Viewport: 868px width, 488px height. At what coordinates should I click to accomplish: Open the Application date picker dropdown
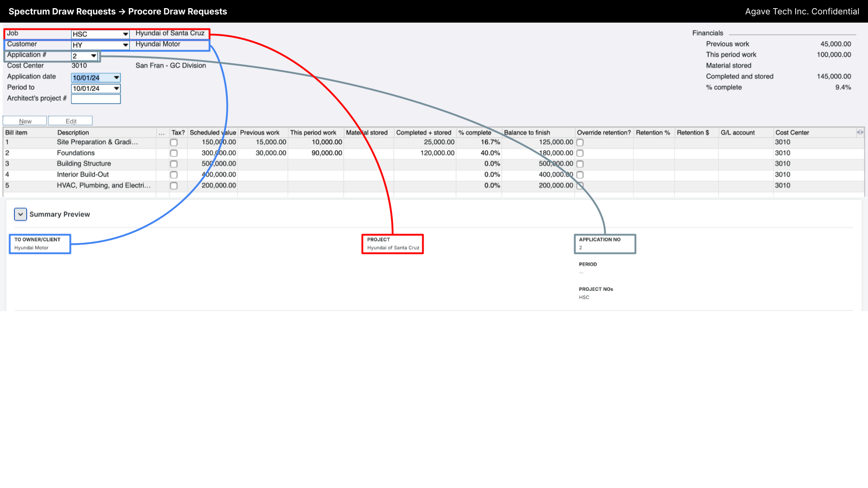tap(116, 78)
